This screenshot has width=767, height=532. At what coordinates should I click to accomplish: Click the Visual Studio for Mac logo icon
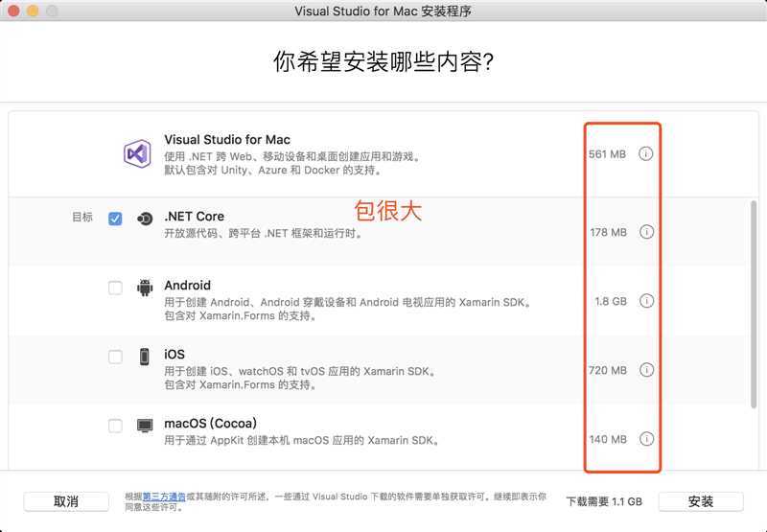(137, 153)
